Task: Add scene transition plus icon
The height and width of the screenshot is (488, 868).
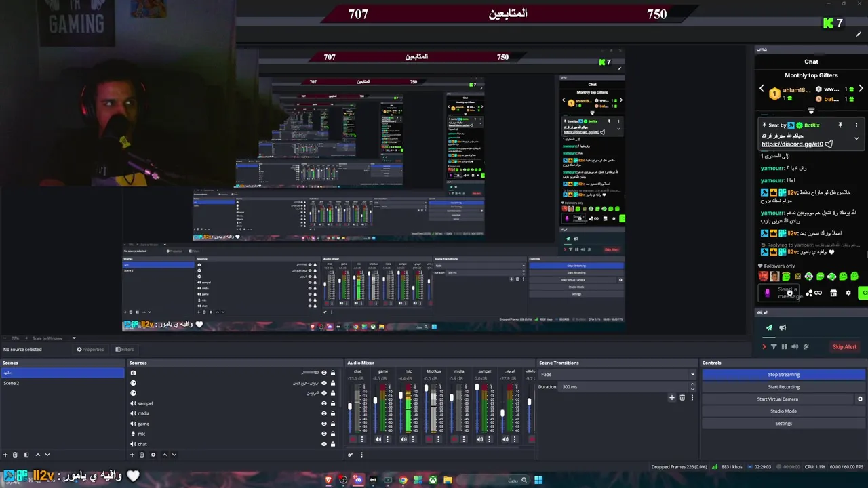Action: coord(672,398)
